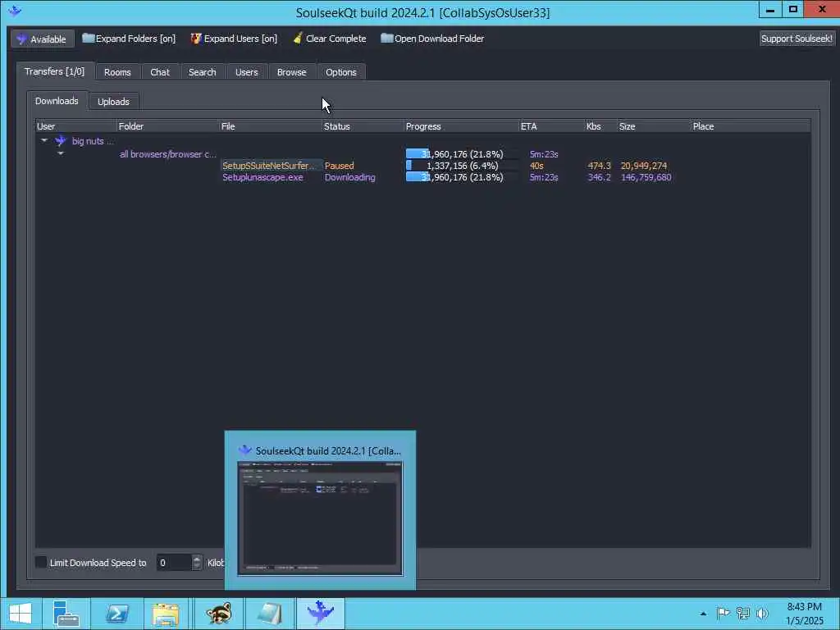The height and width of the screenshot is (630, 840).
Task: Open the Chat tab
Action: pyautogui.click(x=160, y=72)
